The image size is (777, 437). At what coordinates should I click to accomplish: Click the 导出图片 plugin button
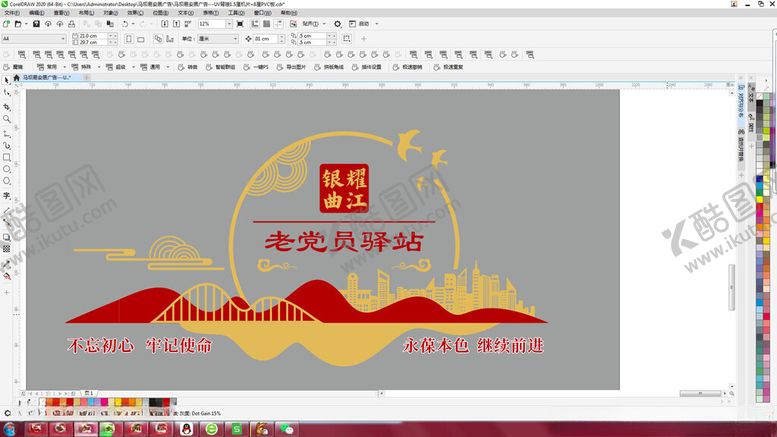coord(296,66)
